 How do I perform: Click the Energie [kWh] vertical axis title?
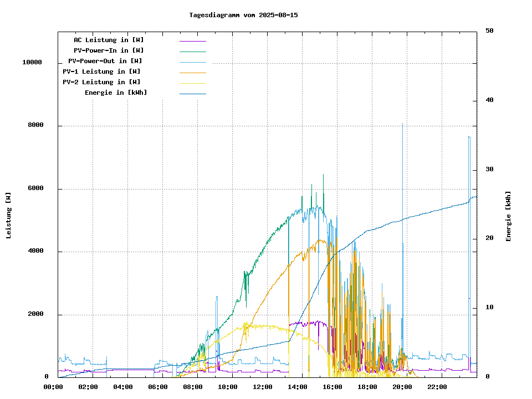508,216
